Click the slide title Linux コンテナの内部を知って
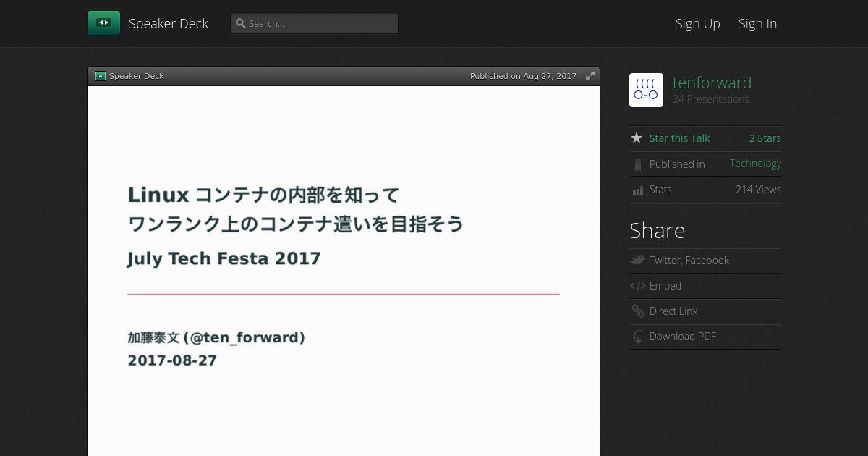868x456 pixels. [263, 195]
